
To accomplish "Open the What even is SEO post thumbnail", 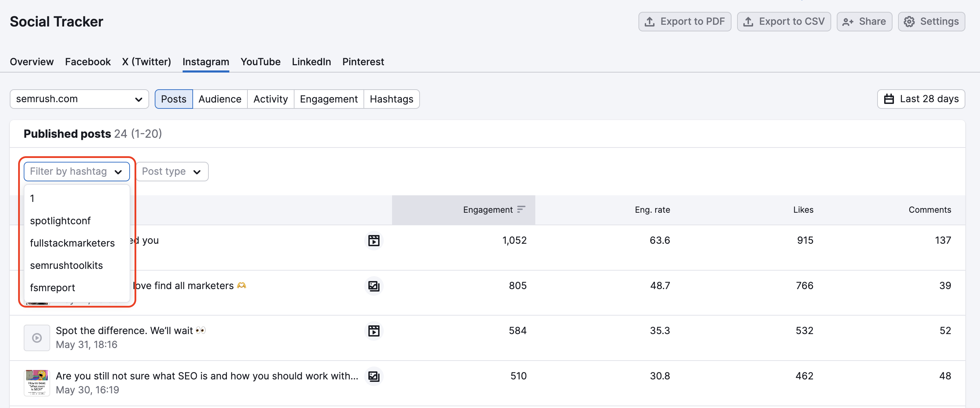I will click(37, 383).
